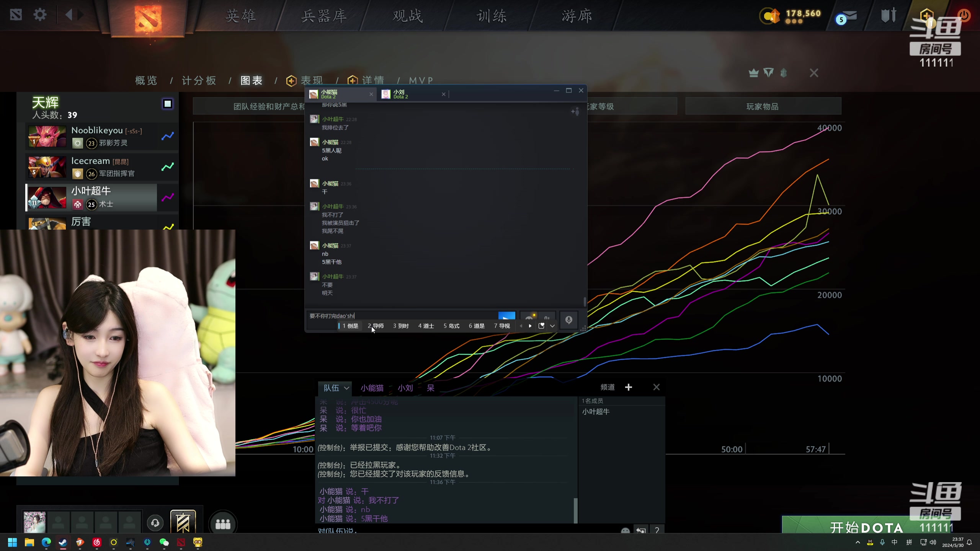
Task: Click the power button to exit Dota
Action: pos(965,15)
